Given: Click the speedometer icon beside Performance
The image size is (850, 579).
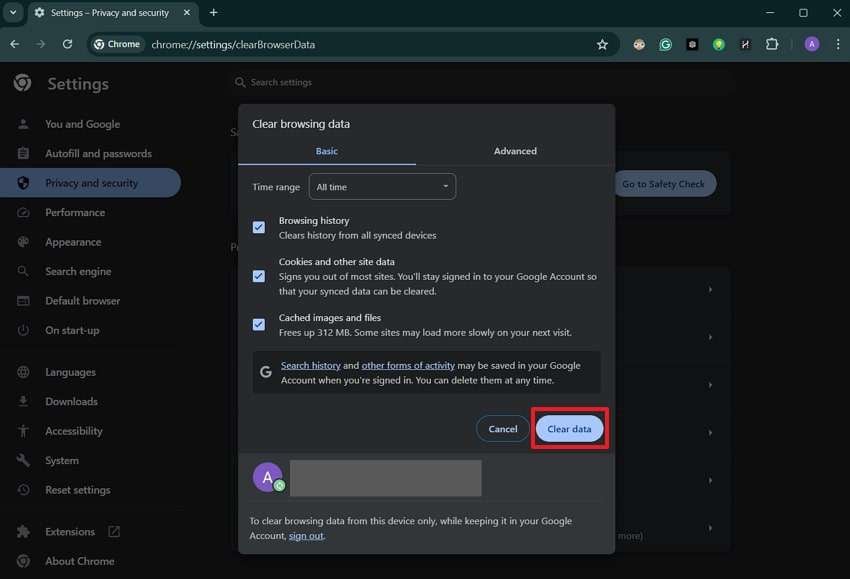Looking at the screenshot, I should tap(23, 213).
